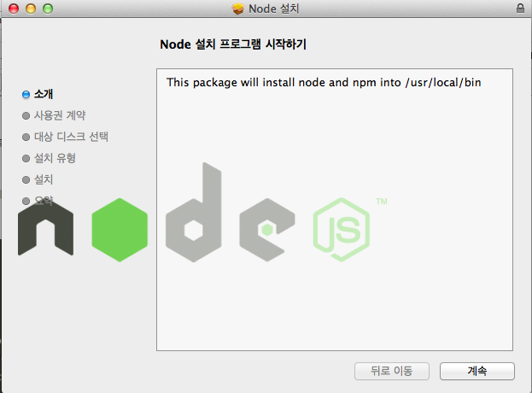The width and height of the screenshot is (532, 393).
Task: Select the 사용권 계약 step
Action: click(60, 115)
